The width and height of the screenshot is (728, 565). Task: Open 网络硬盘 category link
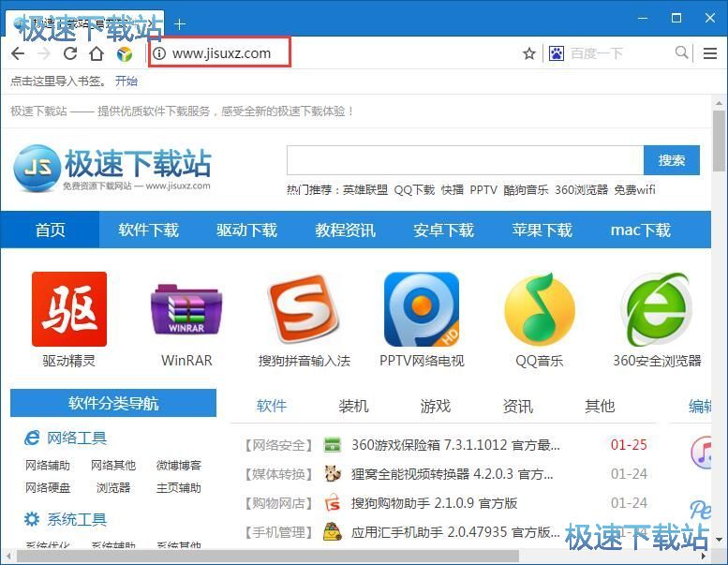coord(48,487)
